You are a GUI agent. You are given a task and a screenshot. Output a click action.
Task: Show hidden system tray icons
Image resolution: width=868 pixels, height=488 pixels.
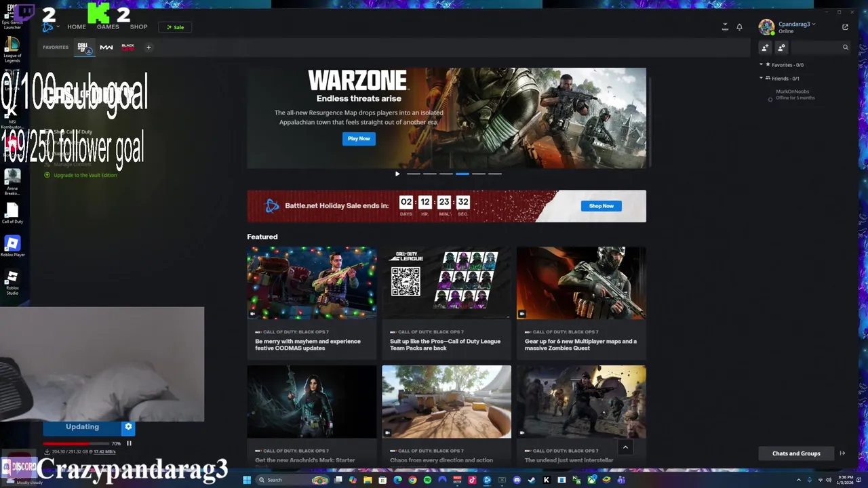coord(798,480)
